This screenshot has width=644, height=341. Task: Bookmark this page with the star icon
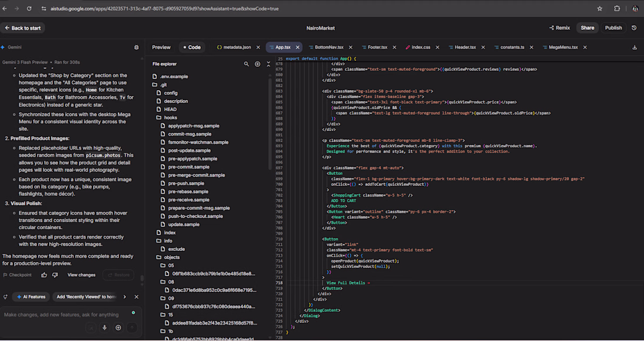coord(600,9)
